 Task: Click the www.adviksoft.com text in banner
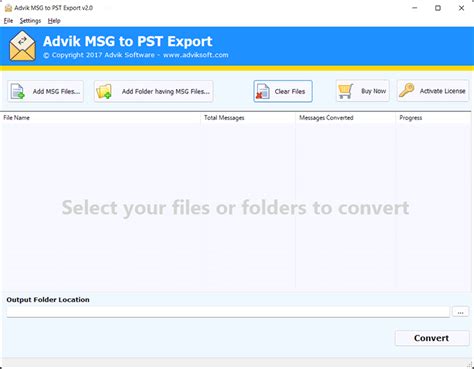[x=196, y=55]
